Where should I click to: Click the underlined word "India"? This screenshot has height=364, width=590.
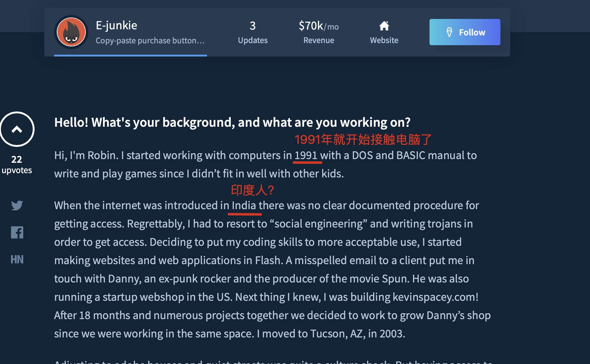244,206
